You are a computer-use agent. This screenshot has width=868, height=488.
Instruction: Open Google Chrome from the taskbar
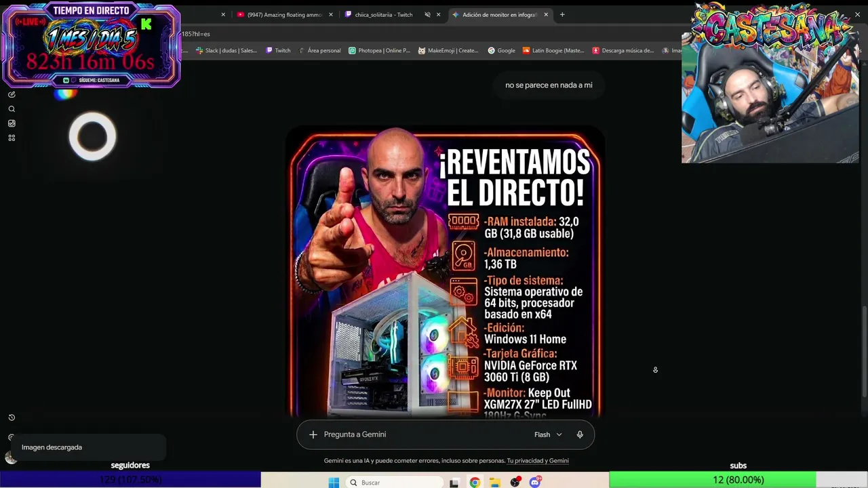[x=475, y=483]
